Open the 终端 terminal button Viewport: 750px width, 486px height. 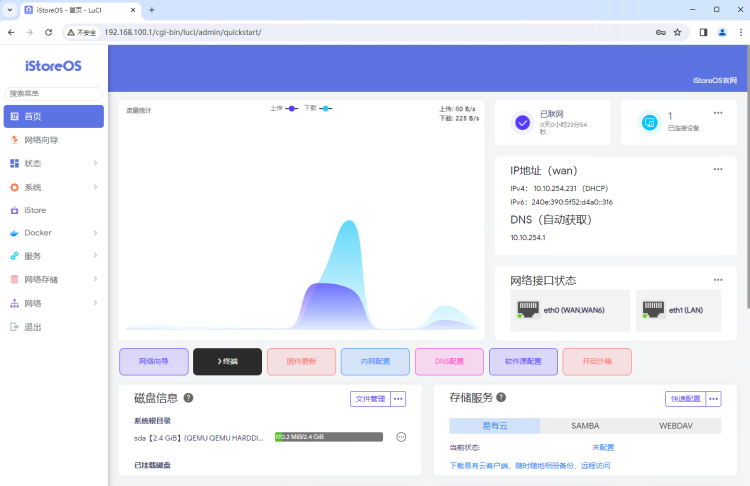(x=228, y=362)
